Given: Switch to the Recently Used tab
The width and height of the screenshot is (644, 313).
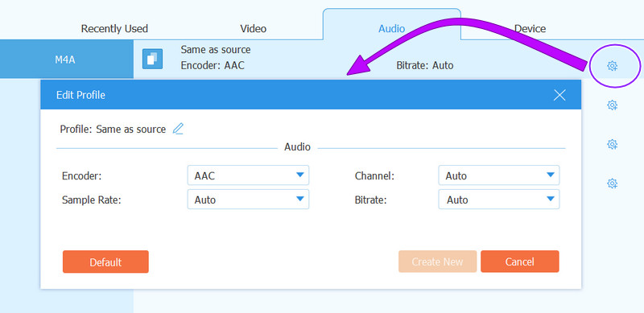Looking at the screenshot, I should [x=114, y=29].
